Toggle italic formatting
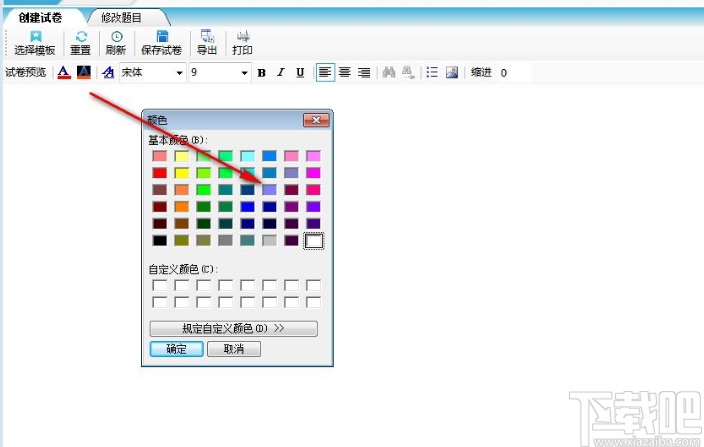 281,73
